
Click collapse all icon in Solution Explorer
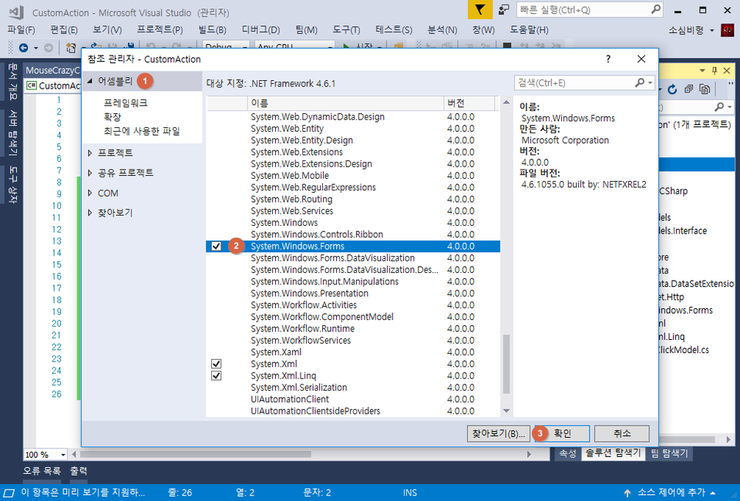point(689,89)
